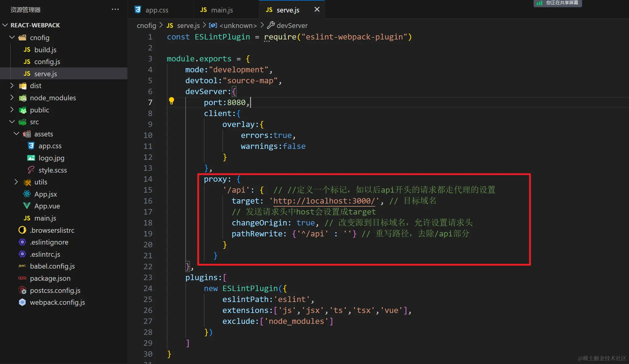Click the wrench icon in the devServer breadcrumb

270,25
